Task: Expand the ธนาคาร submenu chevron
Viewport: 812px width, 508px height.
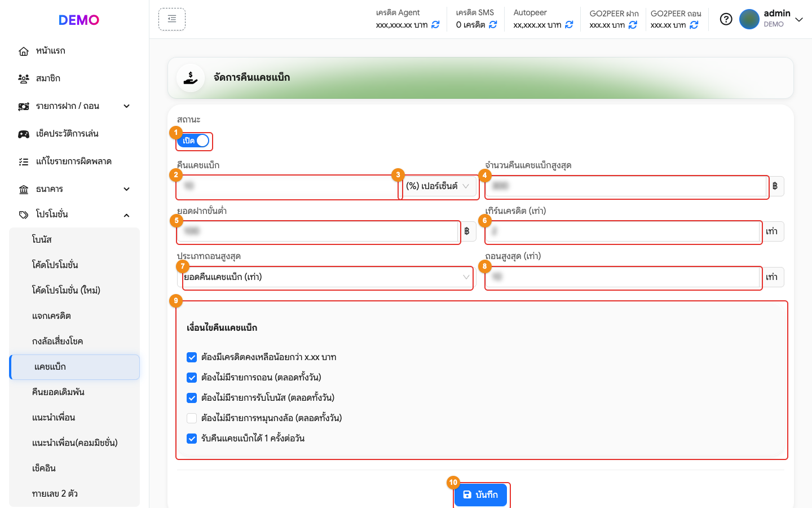Action: coord(127,189)
